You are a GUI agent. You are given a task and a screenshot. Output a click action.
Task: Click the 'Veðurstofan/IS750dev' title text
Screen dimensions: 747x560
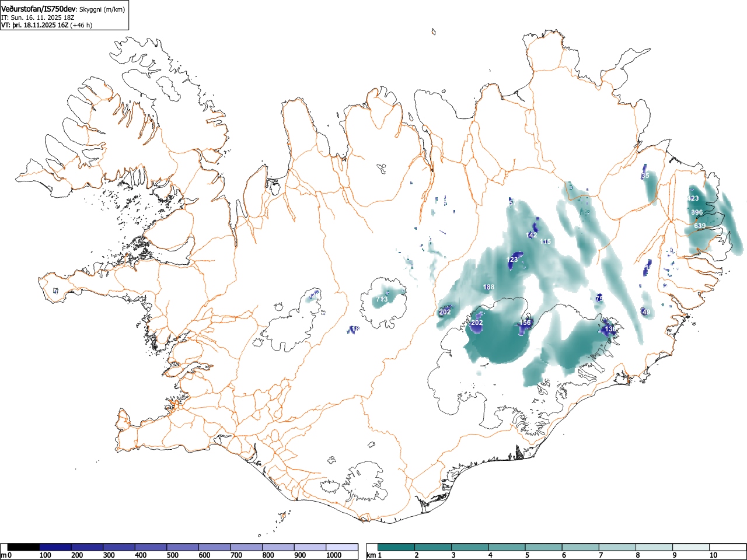click(39, 9)
